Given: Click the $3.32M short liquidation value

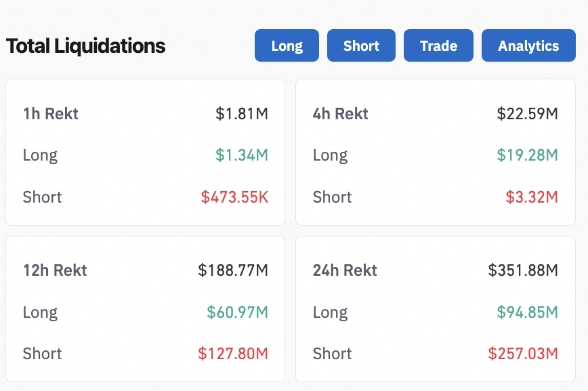Looking at the screenshot, I should click(x=532, y=197).
